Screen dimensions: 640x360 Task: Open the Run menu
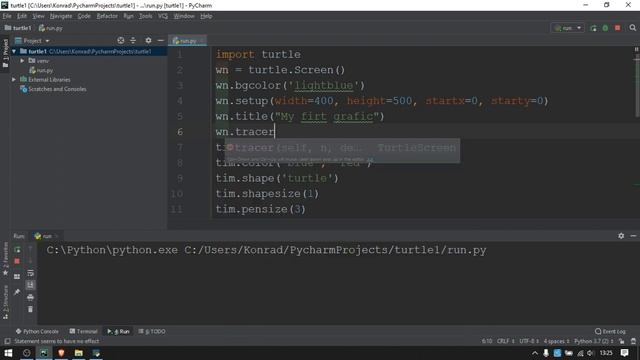(x=128, y=16)
